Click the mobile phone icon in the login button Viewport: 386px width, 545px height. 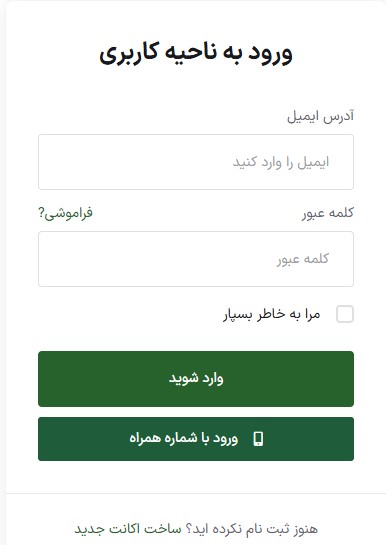pyautogui.click(x=258, y=439)
